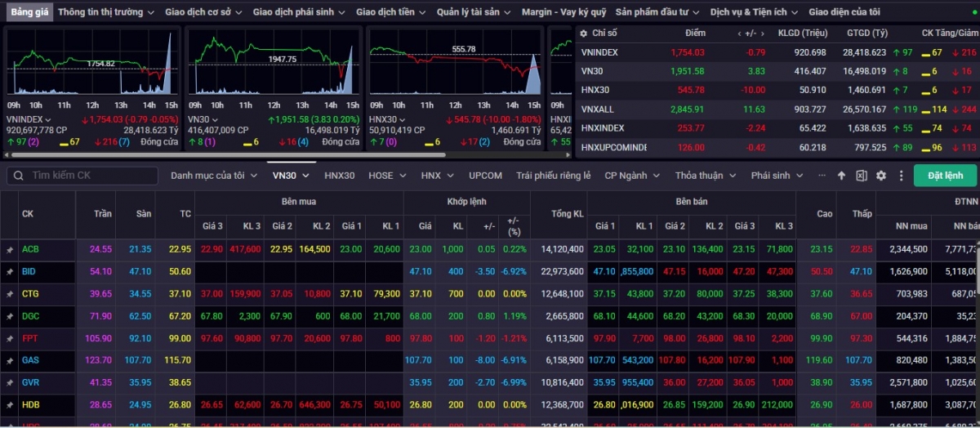The height and width of the screenshot is (428, 980).
Task: Open the BID stock symbol link
Action: 29,271
